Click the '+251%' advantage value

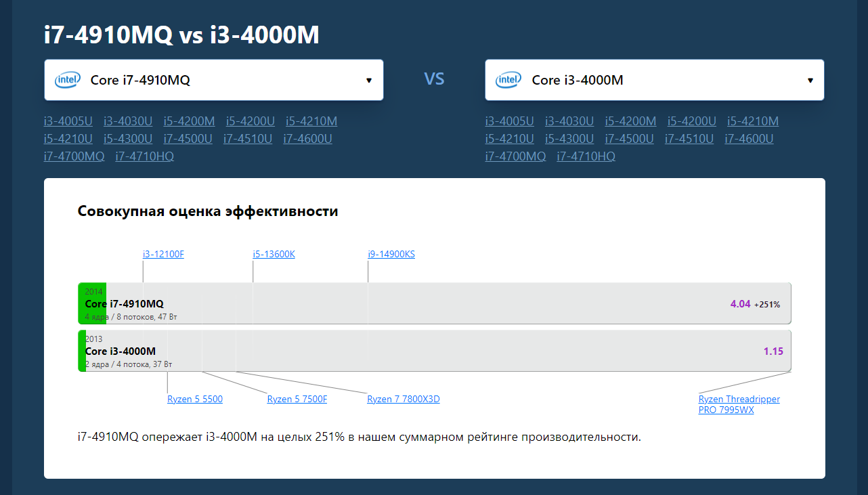[x=767, y=305]
